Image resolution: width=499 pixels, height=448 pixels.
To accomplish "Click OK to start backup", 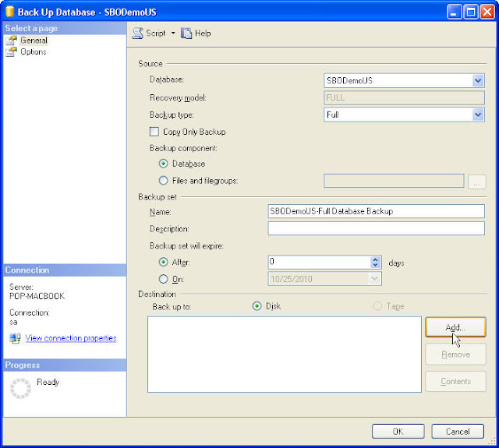I will pyautogui.click(x=398, y=432).
